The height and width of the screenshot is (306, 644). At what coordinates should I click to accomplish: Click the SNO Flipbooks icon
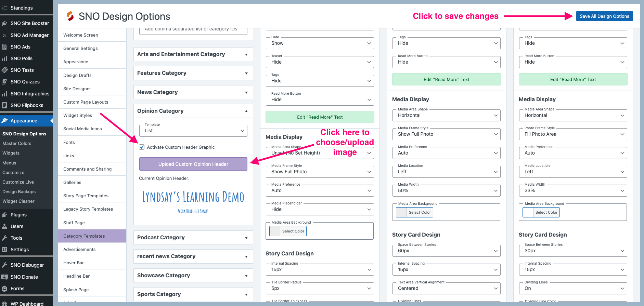(4, 105)
